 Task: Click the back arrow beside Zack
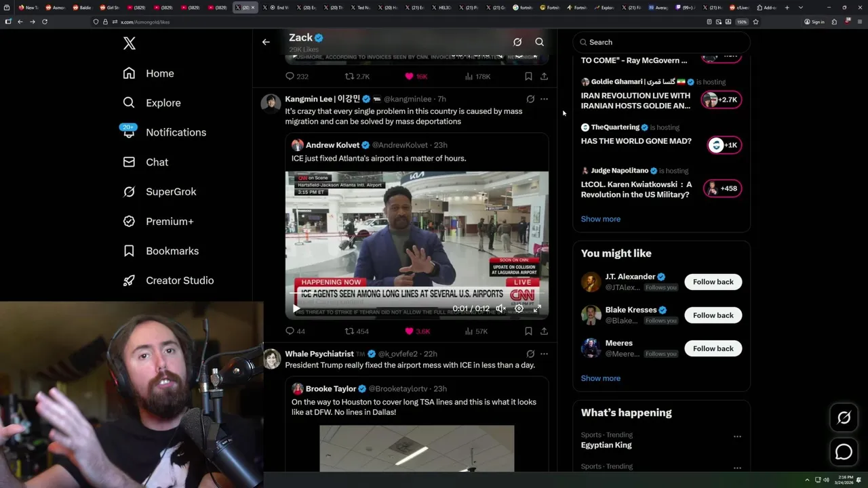(x=266, y=42)
